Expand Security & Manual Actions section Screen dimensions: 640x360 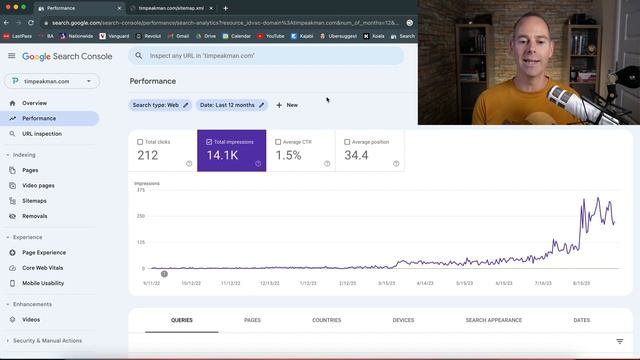click(8, 341)
